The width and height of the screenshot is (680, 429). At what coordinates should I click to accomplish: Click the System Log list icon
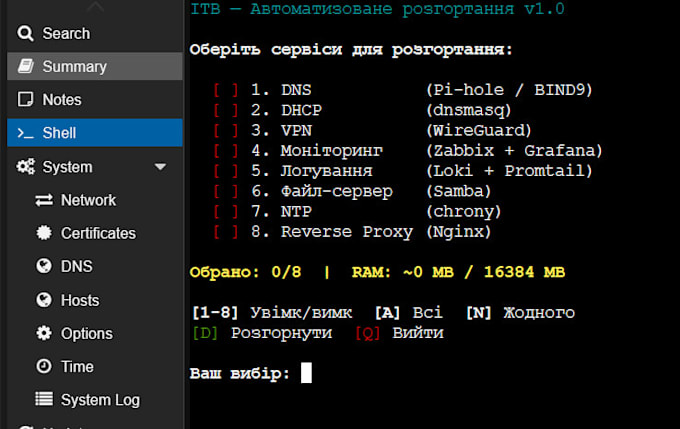tap(44, 399)
